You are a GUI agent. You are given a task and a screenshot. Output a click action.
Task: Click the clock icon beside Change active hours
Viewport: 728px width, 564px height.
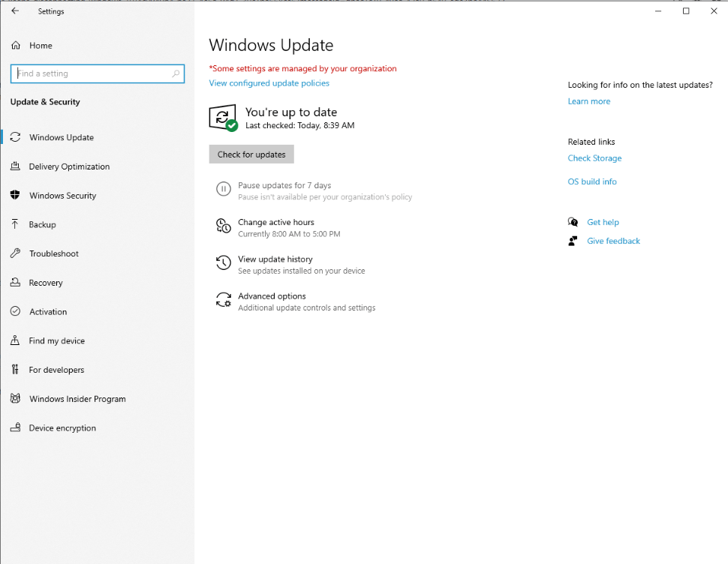coord(224,226)
